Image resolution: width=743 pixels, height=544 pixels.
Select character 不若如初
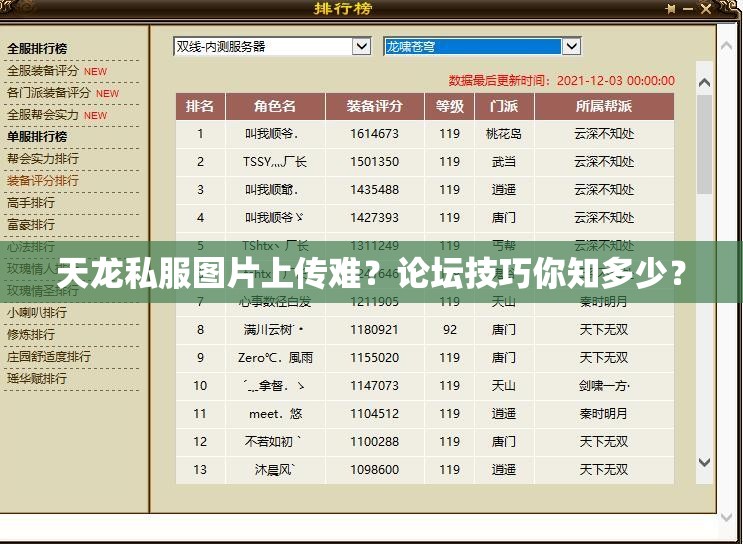[x=272, y=442]
